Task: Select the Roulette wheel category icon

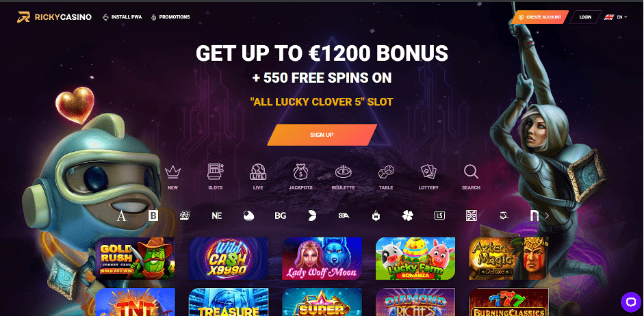Action: pos(344,172)
